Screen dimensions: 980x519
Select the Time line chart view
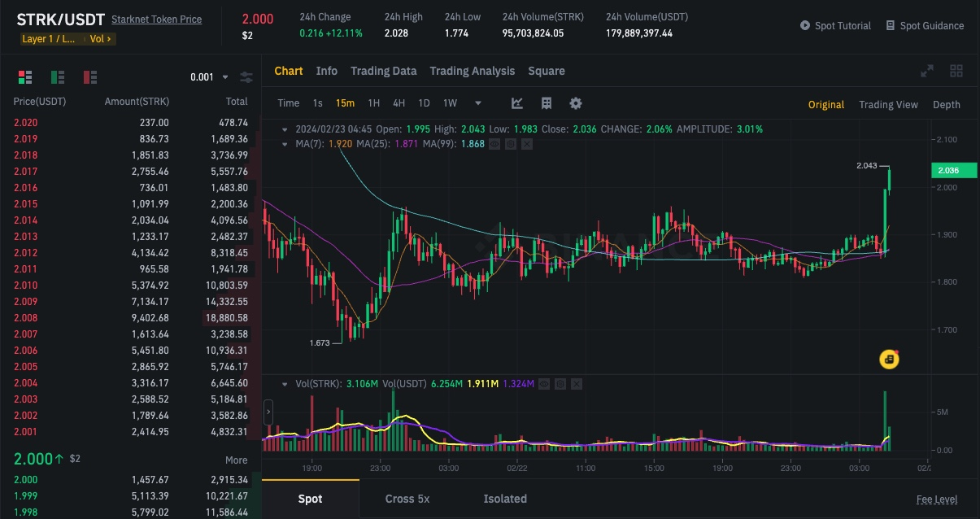tap(289, 103)
